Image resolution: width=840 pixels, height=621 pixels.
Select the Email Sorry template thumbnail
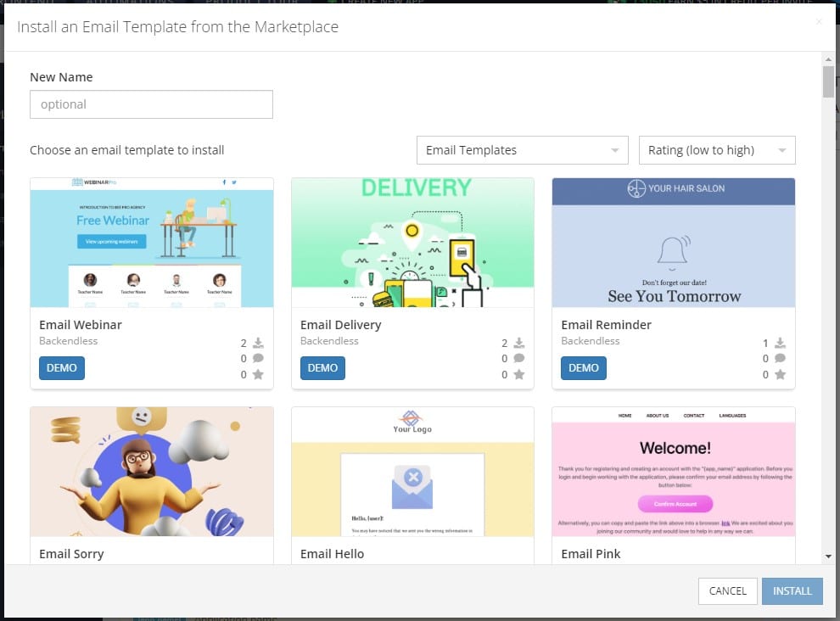tap(152, 472)
